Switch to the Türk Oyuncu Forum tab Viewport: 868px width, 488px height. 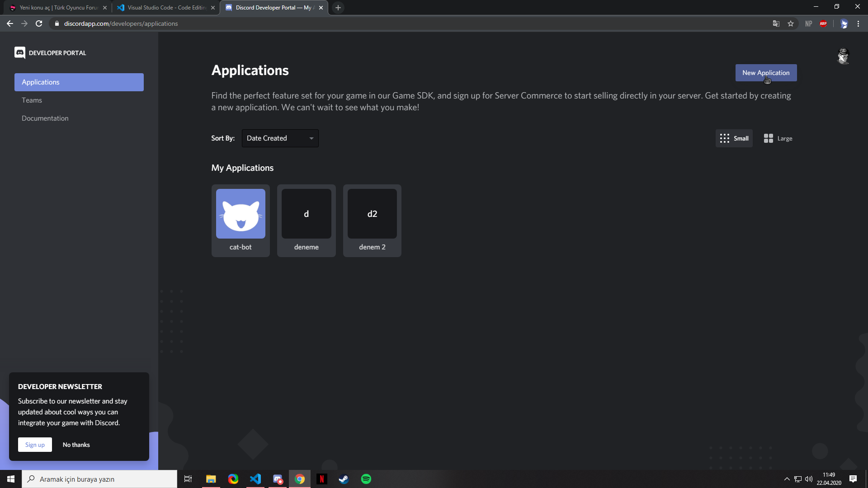[58, 8]
